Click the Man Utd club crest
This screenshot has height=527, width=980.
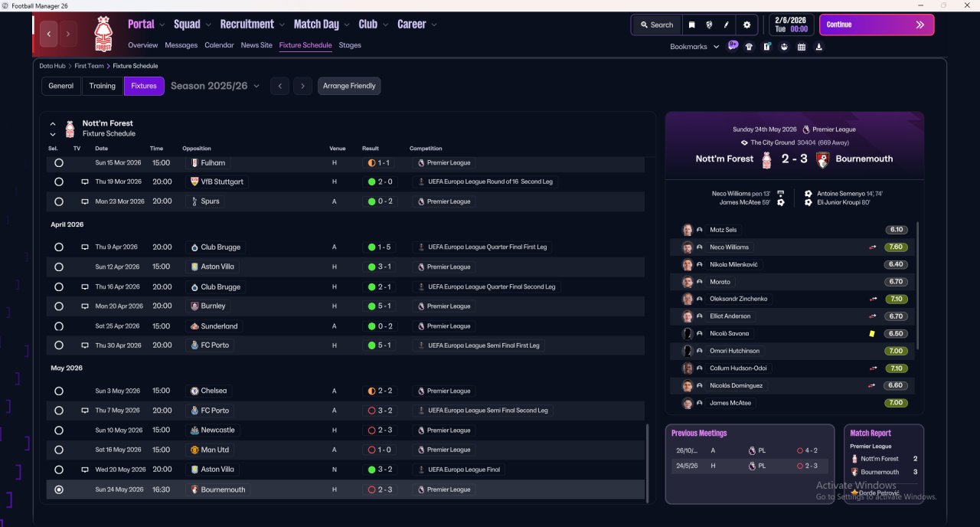194,450
